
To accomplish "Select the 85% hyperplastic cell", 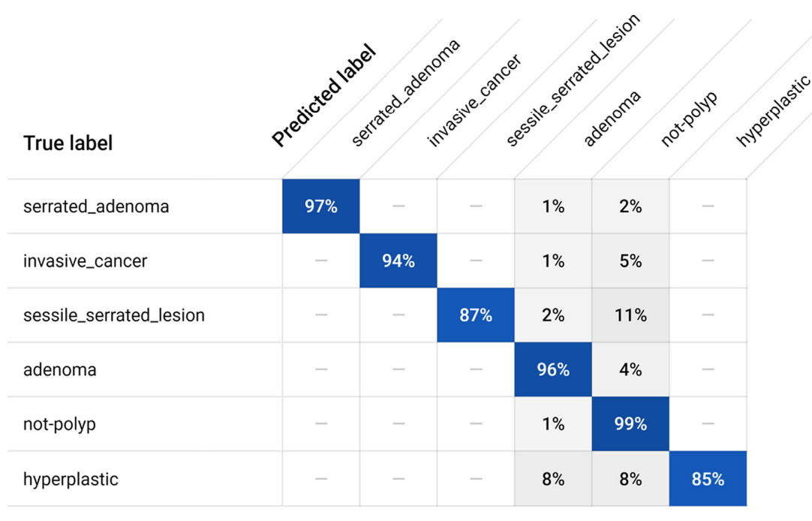I will tap(708, 479).
